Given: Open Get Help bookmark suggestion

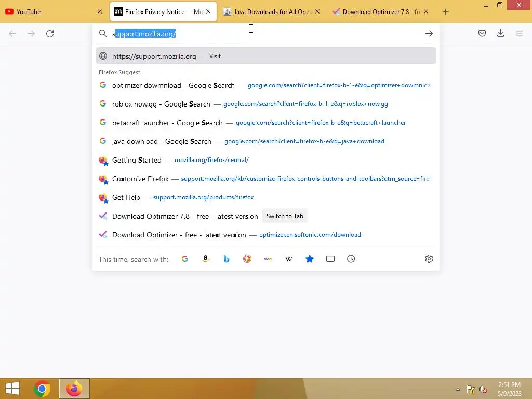Looking at the screenshot, I should coord(265,197).
